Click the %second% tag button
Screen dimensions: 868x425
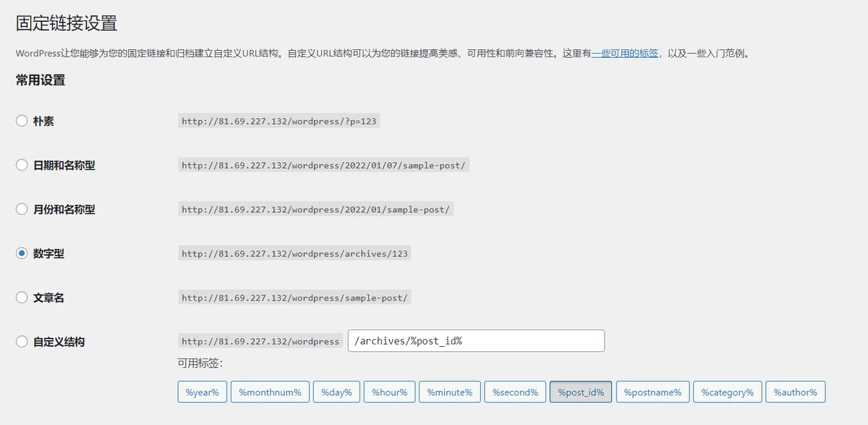point(516,392)
